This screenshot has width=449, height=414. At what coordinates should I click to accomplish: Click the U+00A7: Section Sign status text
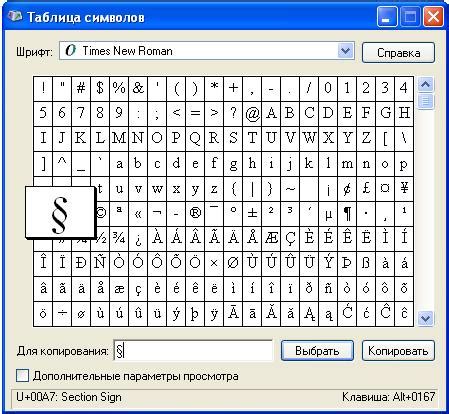(x=69, y=397)
